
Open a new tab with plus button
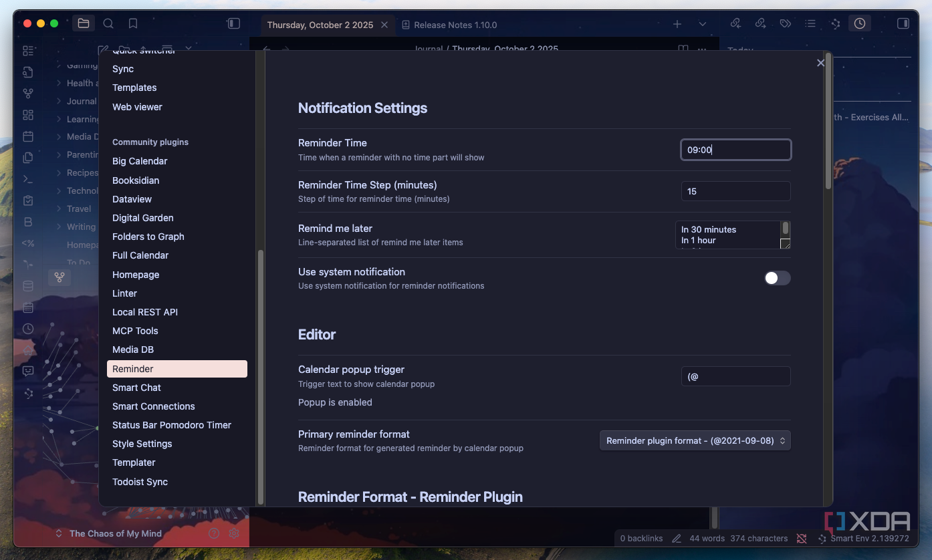click(677, 24)
